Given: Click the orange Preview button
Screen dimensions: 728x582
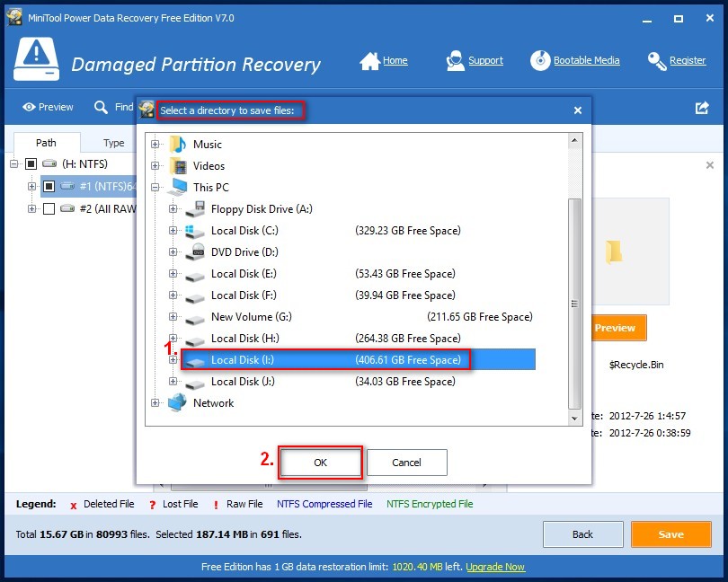Looking at the screenshot, I should [619, 328].
